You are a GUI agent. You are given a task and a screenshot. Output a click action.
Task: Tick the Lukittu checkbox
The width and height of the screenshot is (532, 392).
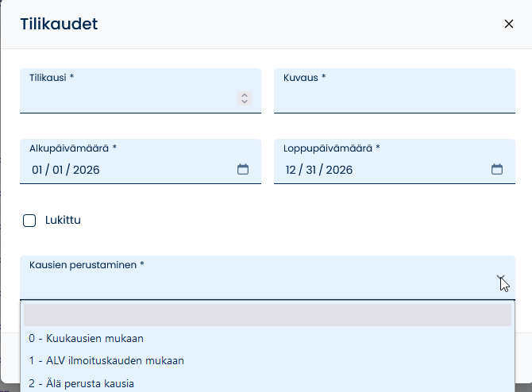pyautogui.click(x=29, y=221)
